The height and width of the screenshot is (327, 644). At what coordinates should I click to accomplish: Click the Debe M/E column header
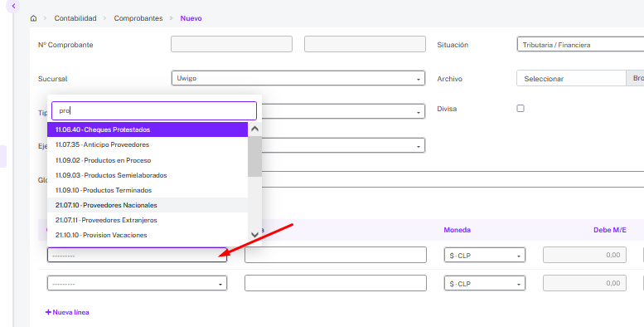click(610, 230)
